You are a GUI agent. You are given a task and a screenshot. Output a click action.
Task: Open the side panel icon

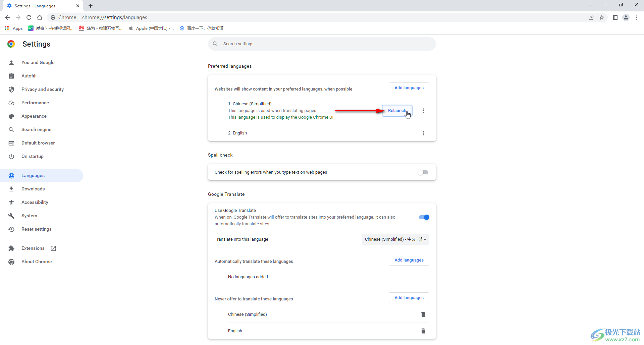click(615, 17)
